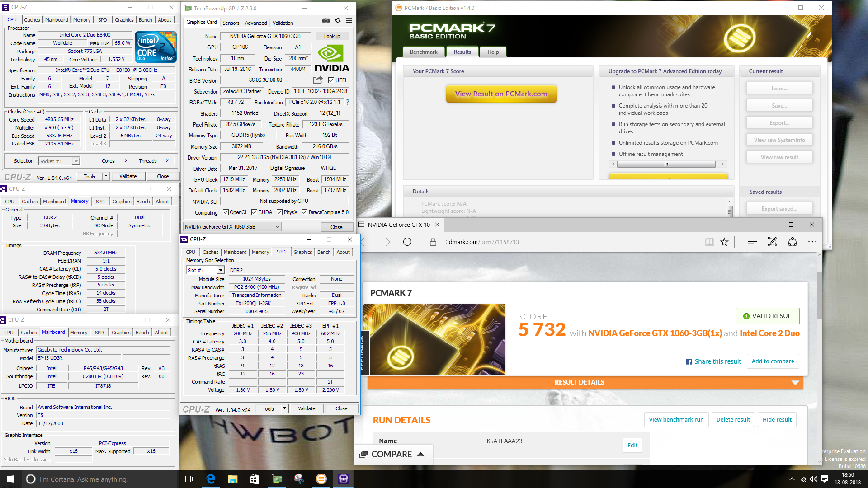868x488 pixels.
Task: Go forward in the Edge browser
Action: 386,242
